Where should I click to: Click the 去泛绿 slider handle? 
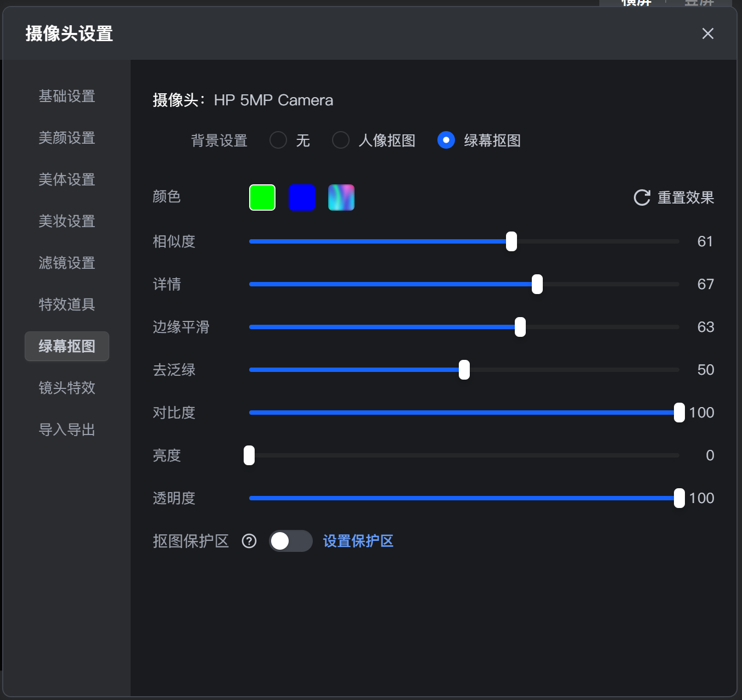click(x=464, y=370)
